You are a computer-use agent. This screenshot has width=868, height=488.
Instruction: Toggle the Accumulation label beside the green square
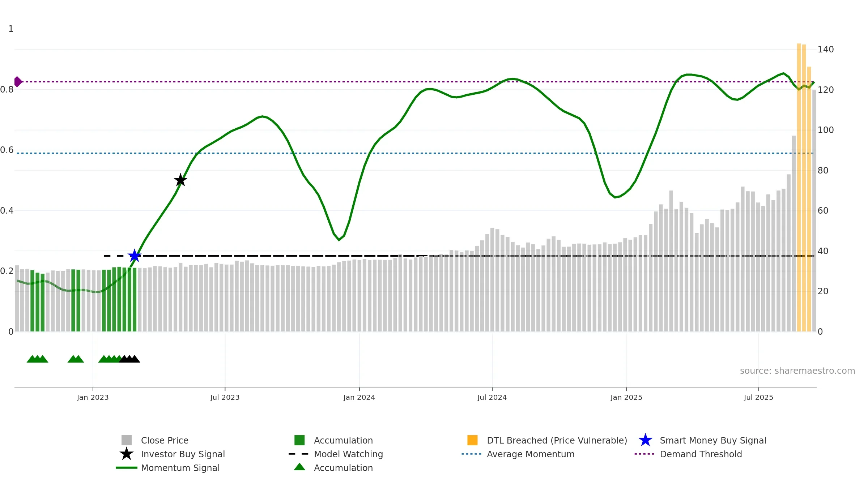click(343, 440)
